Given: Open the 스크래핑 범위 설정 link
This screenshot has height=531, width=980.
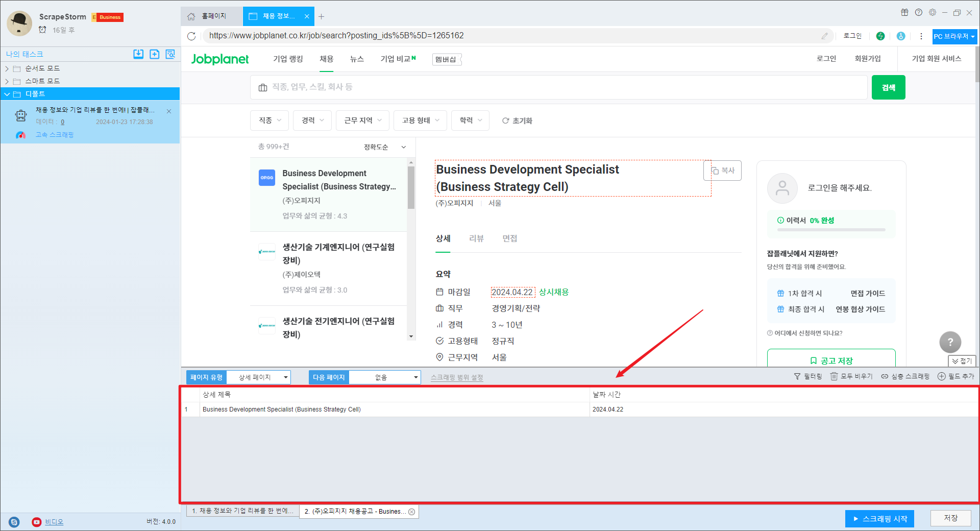Looking at the screenshot, I should [457, 377].
